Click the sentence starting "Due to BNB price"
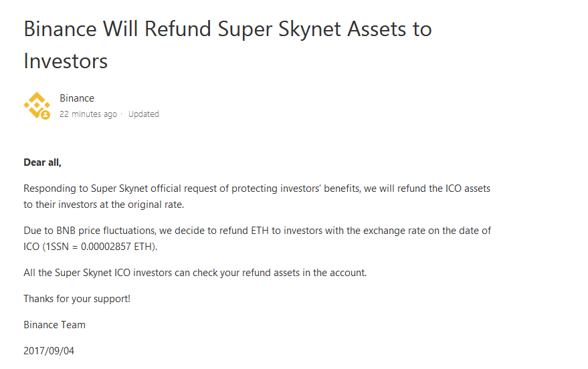The height and width of the screenshot is (369, 588). pyautogui.click(x=257, y=231)
